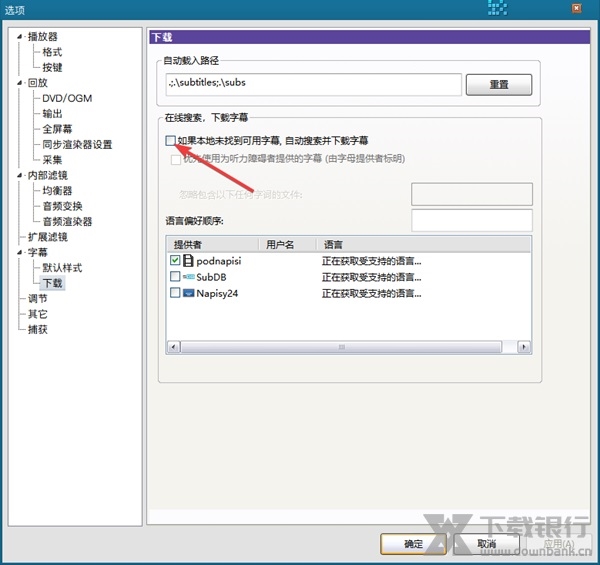This screenshot has height=565, width=600.
Task: Open the 均衡器 settings page
Action: 57,191
